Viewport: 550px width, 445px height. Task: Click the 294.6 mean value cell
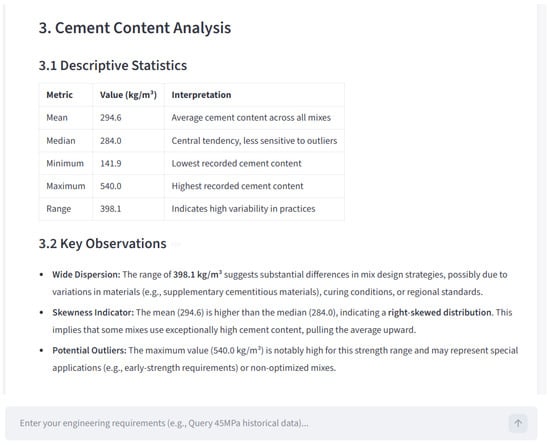(x=128, y=118)
